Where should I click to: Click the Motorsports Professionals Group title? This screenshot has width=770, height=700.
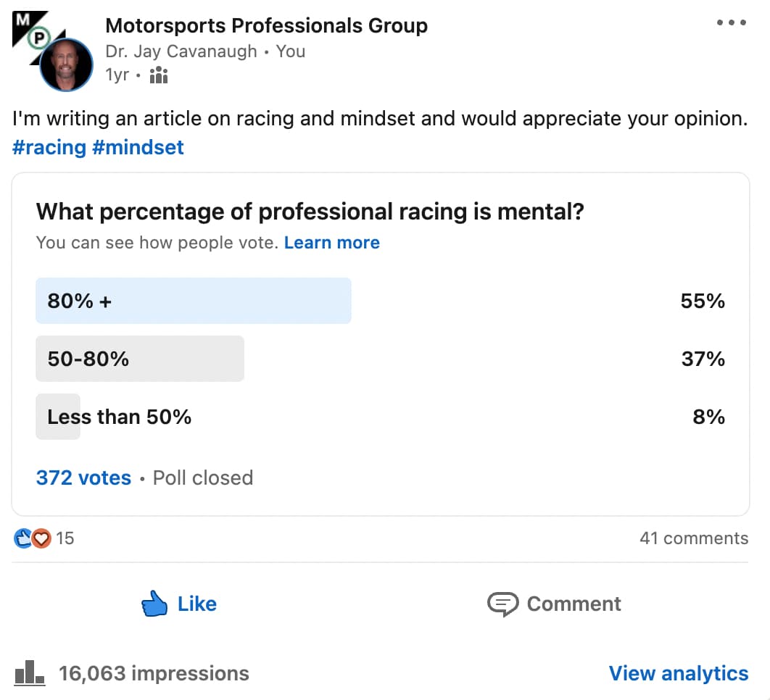click(266, 25)
